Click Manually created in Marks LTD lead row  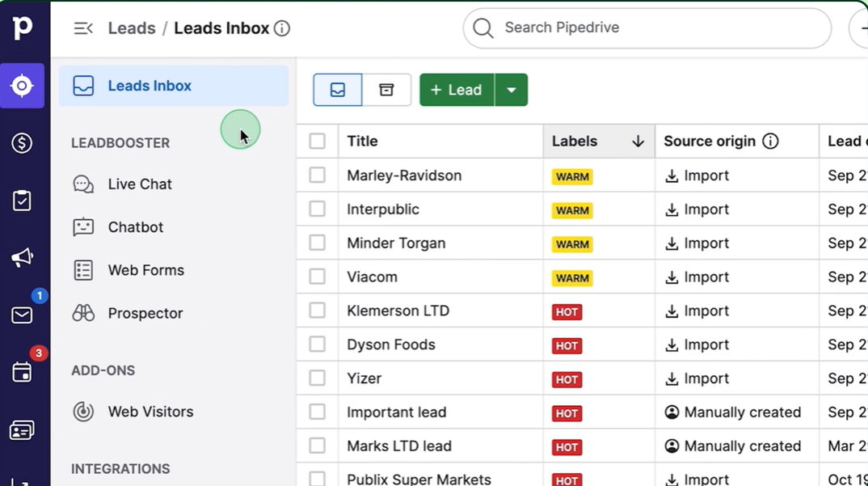coord(733,446)
